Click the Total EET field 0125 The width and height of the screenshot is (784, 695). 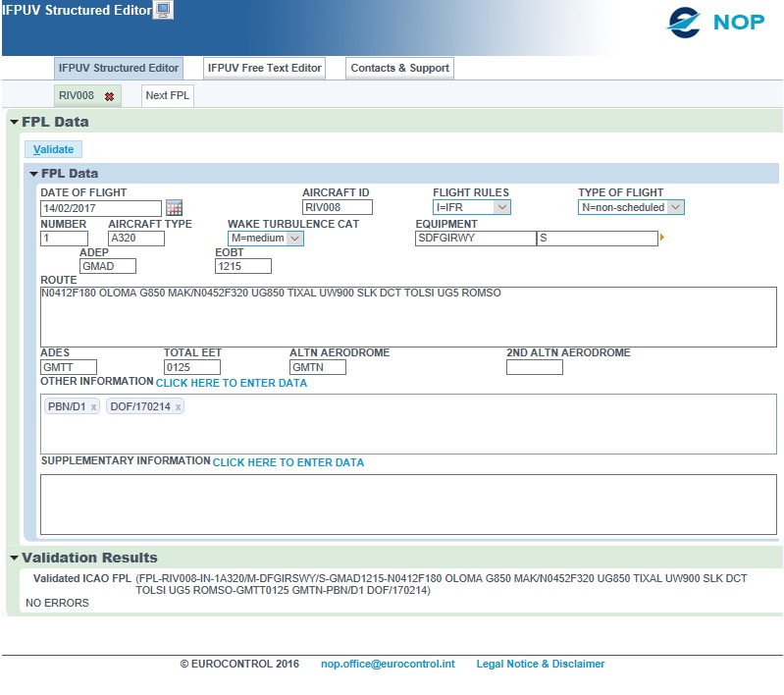192,367
